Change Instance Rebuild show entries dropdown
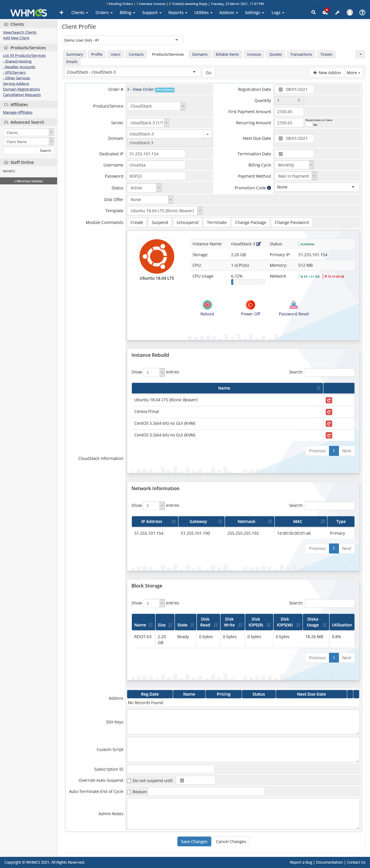The width and height of the screenshot is (370, 868). [154, 372]
